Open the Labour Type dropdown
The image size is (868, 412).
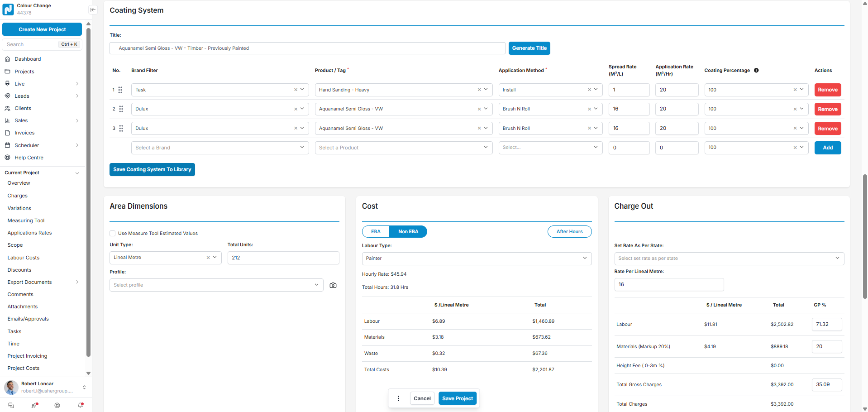pyautogui.click(x=477, y=259)
